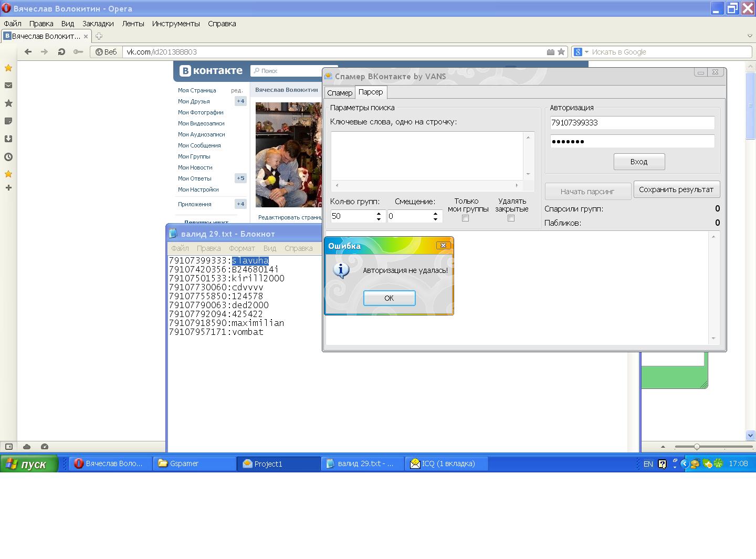756x559 pixels.
Task: Click the ВКонтакте logo
Action: pos(211,71)
